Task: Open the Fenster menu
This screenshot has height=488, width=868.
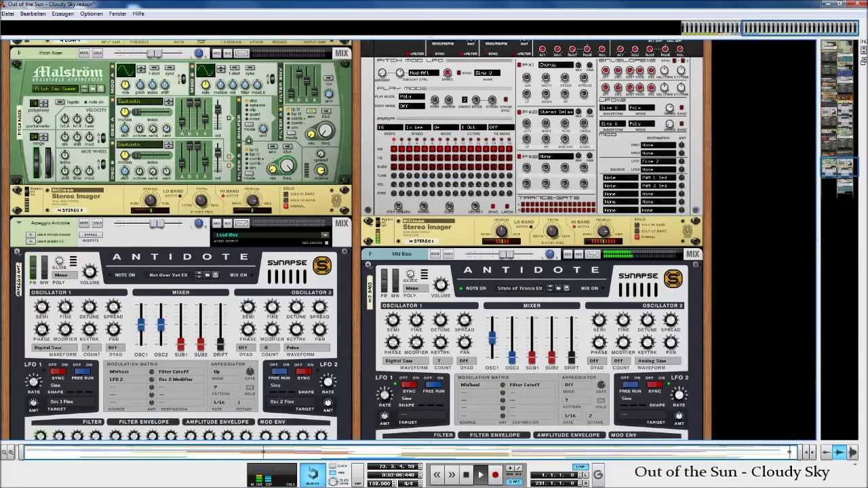Action: pos(117,14)
